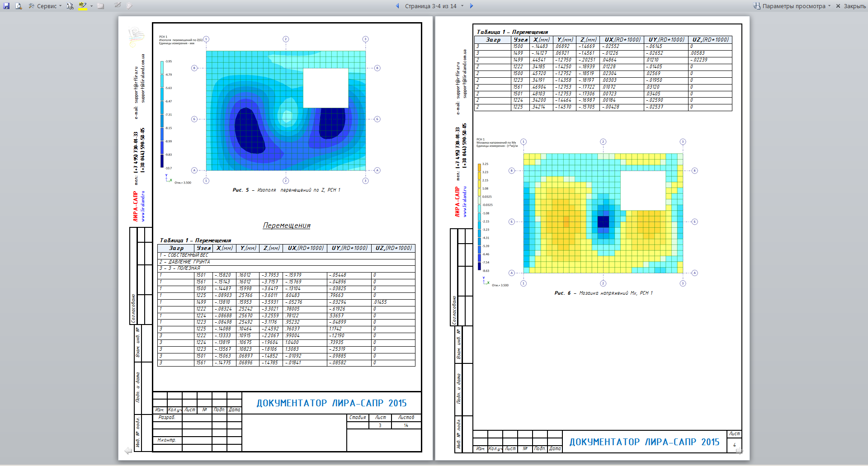Apply the yellow text highlight tool
868x466 pixels.
[x=82, y=6]
